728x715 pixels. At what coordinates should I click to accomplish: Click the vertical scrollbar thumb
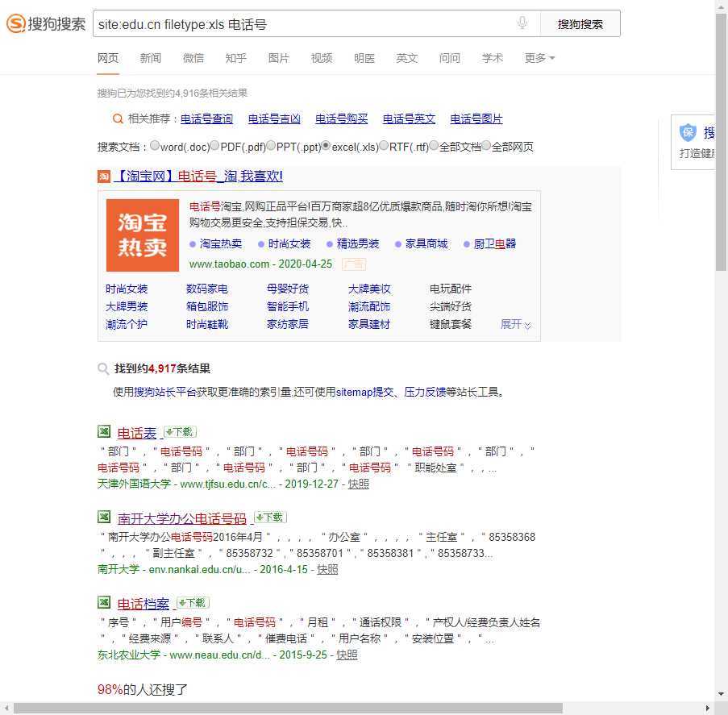721,142
